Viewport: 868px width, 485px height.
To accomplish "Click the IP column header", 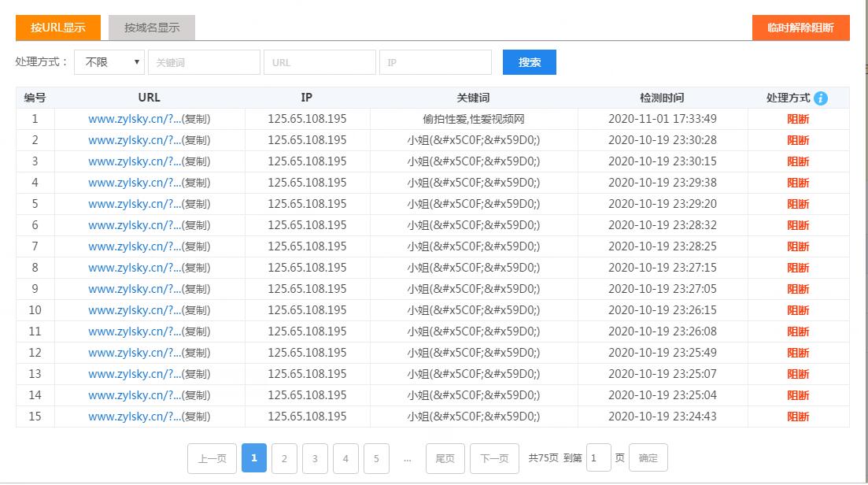I will (307, 98).
